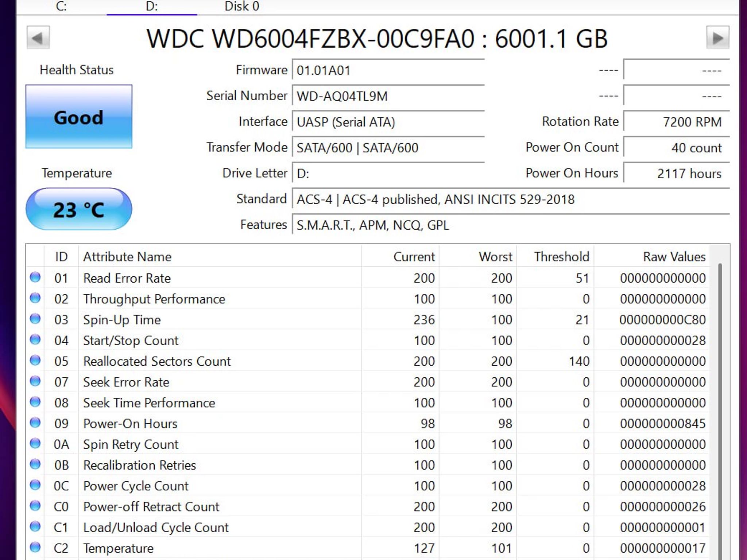Click the status orb for Spin Retry Count
The height and width of the screenshot is (560, 747).
pos(35,444)
